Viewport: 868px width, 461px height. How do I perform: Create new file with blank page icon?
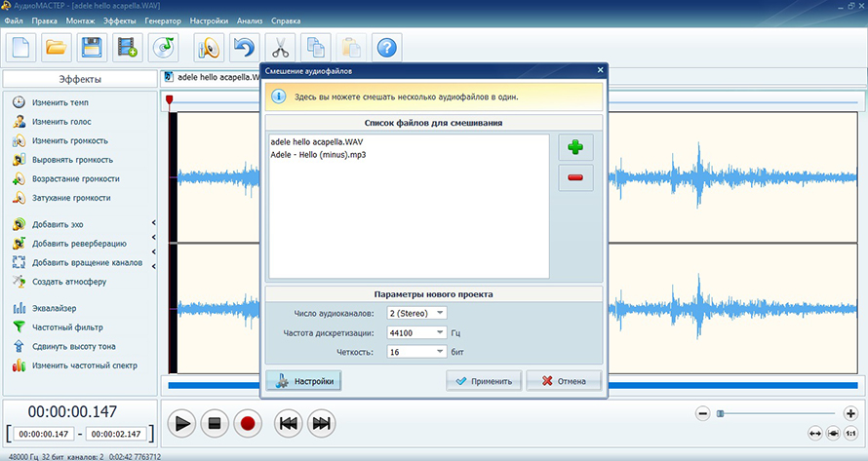point(21,46)
